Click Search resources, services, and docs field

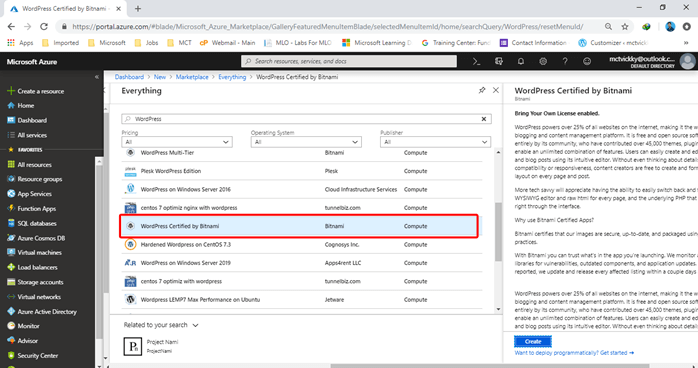(349, 61)
